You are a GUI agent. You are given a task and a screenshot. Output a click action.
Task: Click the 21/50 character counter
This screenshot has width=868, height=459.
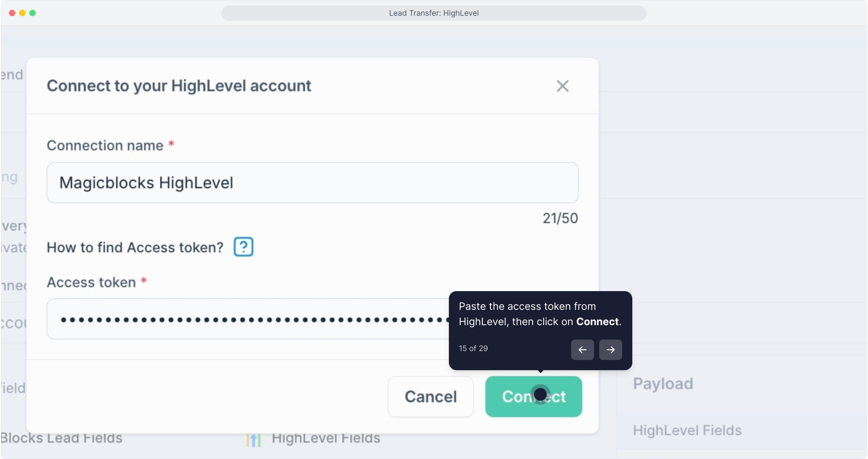coord(560,218)
